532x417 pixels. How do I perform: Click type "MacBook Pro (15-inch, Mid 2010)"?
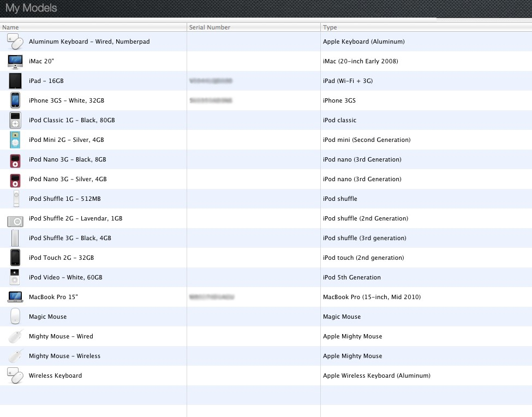(x=372, y=297)
